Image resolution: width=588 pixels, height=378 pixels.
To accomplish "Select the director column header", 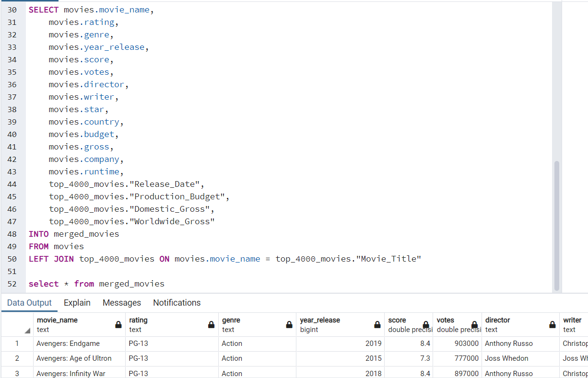I will [x=520, y=324].
